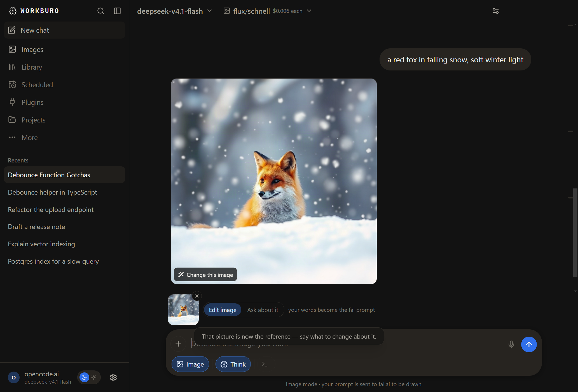Viewport: 578px width, 392px height.
Task: Toggle Image mode pill in composer
Action: tap(190, 364)
